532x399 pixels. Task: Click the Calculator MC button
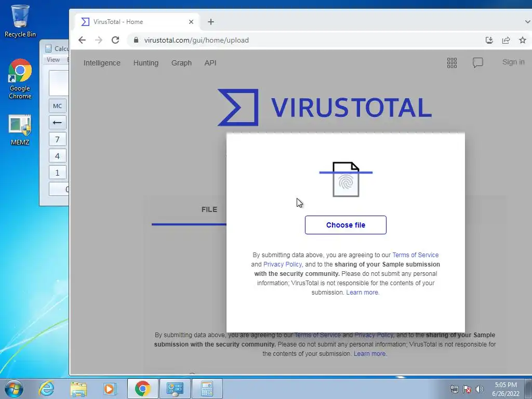pos(57,106)
